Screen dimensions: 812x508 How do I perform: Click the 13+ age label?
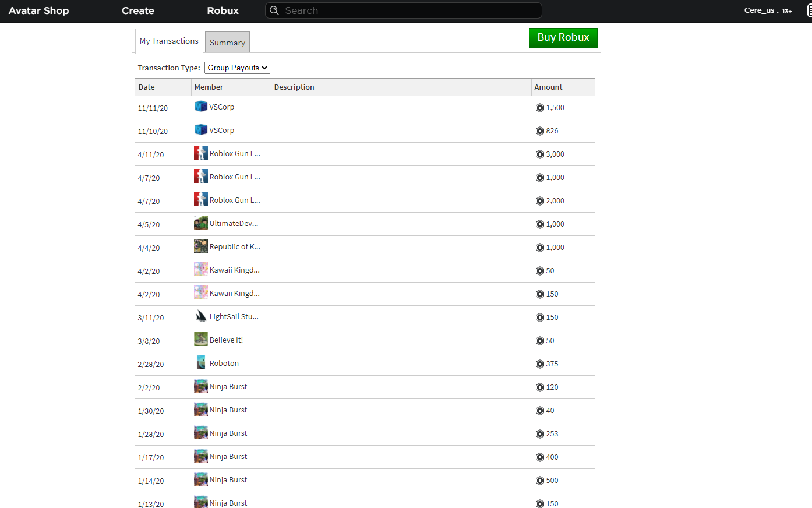(787, 11)
